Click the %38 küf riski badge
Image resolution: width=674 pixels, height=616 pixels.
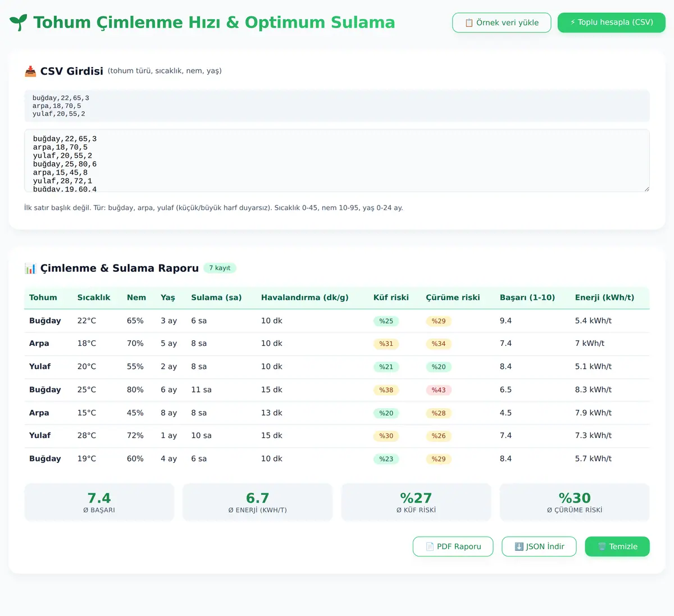[386, 390]
